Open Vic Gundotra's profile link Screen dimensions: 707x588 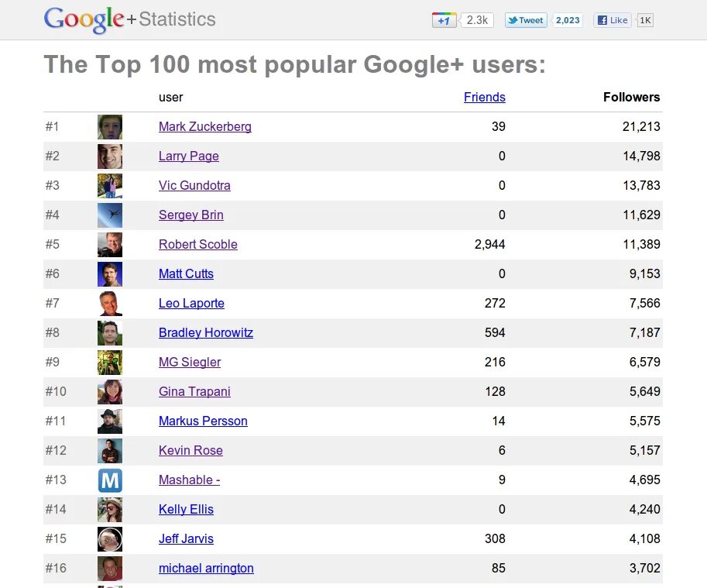coord(194,185)
